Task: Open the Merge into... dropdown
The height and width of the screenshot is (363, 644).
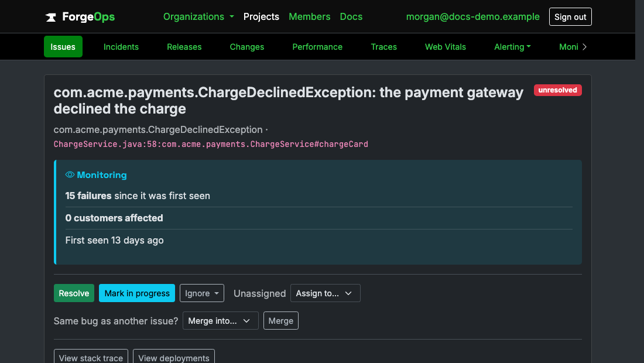Action: (x=221, y=321)
